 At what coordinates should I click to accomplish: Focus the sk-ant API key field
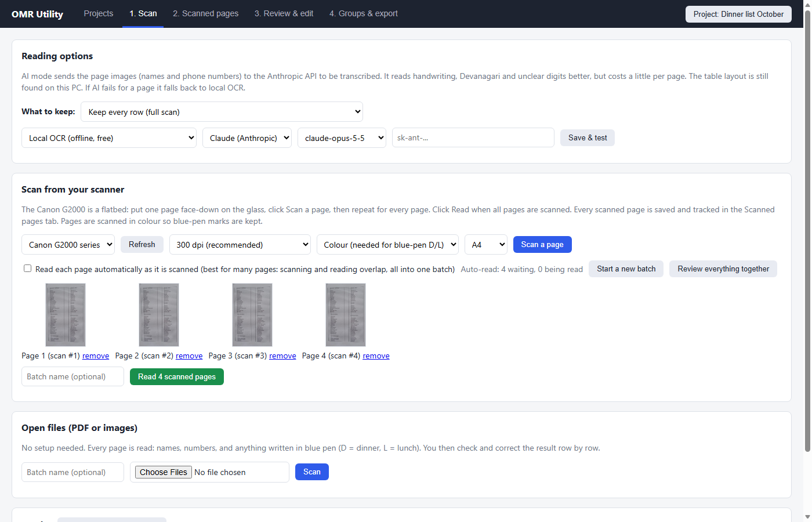pyautogui.click(x=473, y=137)
